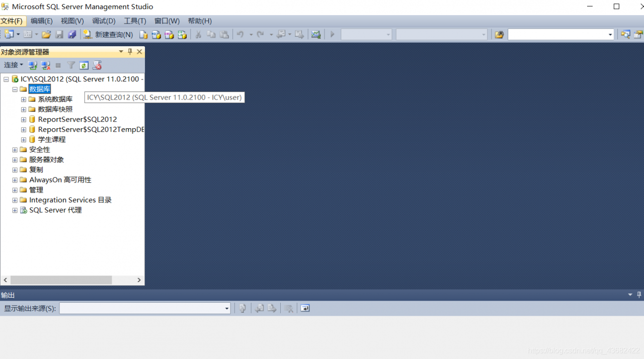Expand the 系统数据库 folder
Viewport: 644px width, 359px height.
[x=24, y=100]
